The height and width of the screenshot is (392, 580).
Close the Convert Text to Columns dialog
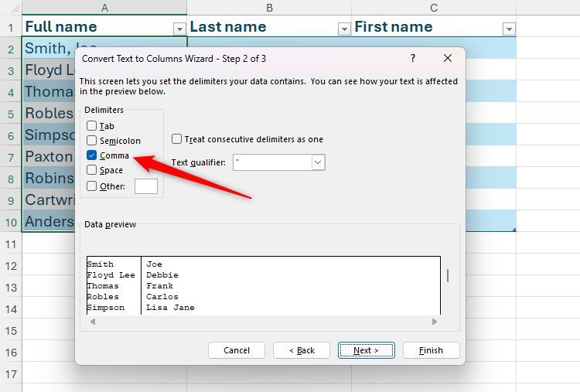(448, 59)
